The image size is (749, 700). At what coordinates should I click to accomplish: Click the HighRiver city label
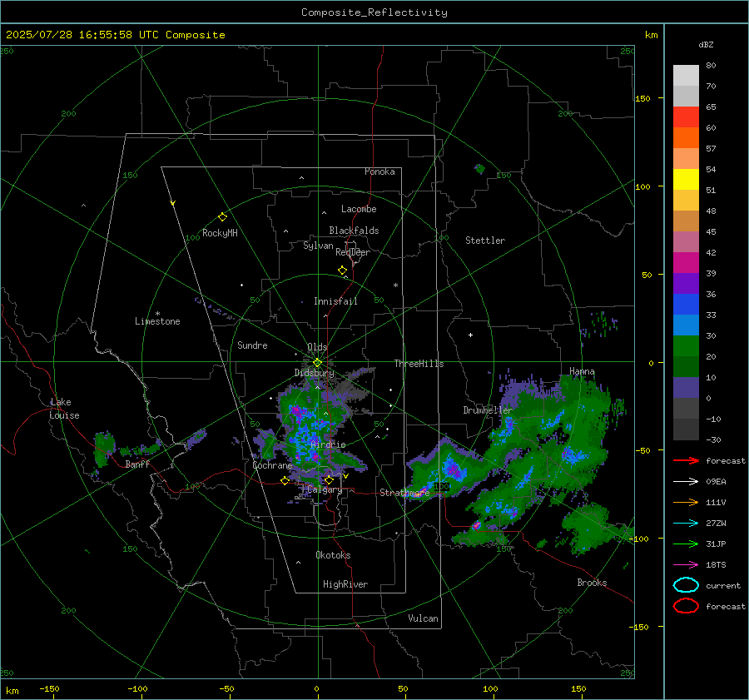[345, 584]
